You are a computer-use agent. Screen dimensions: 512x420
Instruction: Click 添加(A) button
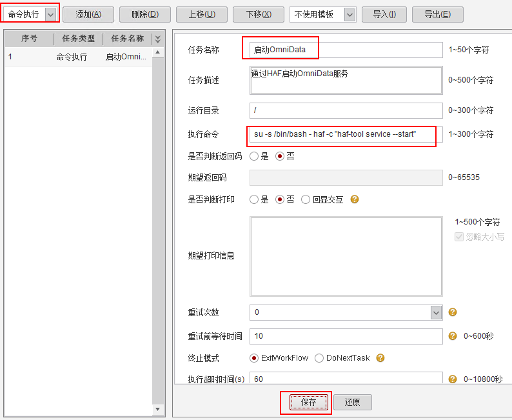pyautogui.click(x=88, y=15)
